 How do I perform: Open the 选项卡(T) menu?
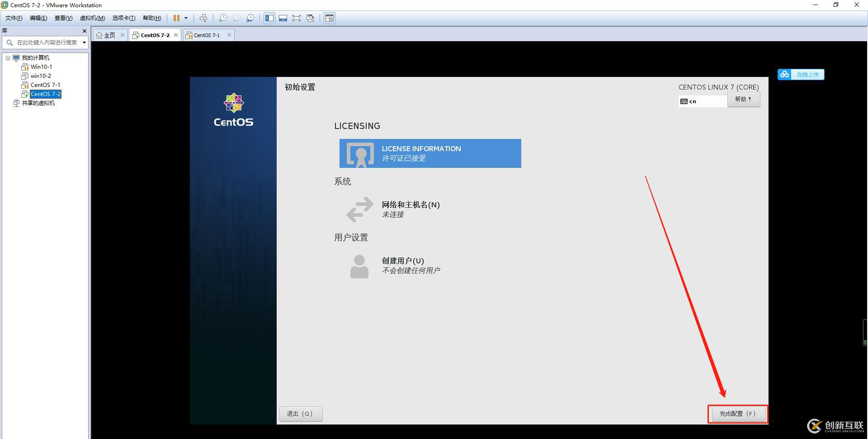[124, 18]
